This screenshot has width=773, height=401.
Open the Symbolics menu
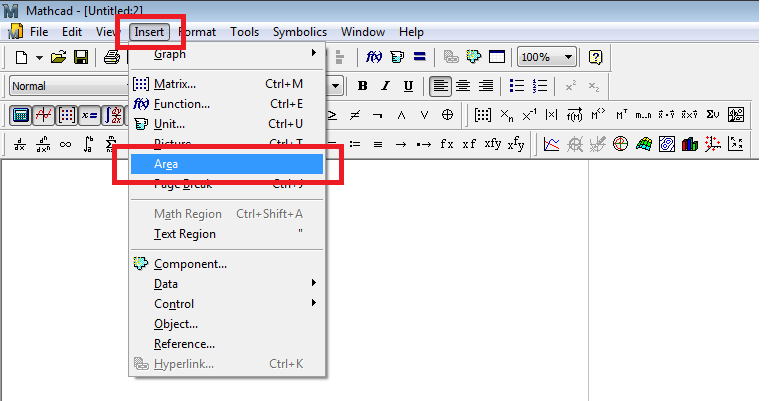coord(300,32)
